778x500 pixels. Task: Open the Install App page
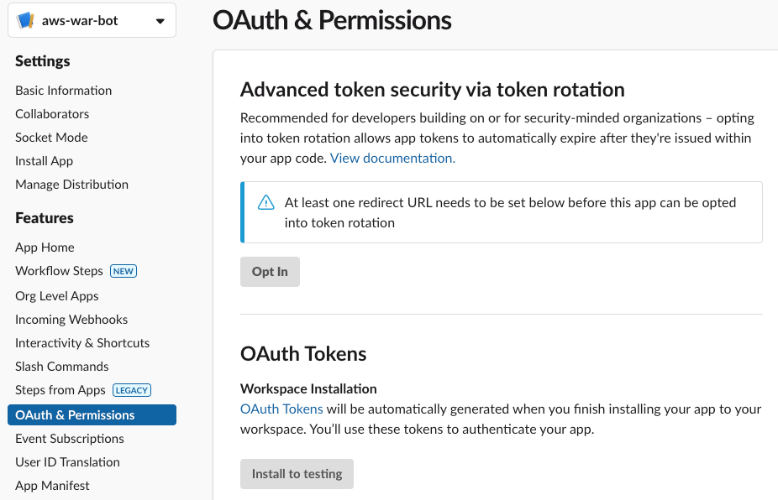pos(44,161)
